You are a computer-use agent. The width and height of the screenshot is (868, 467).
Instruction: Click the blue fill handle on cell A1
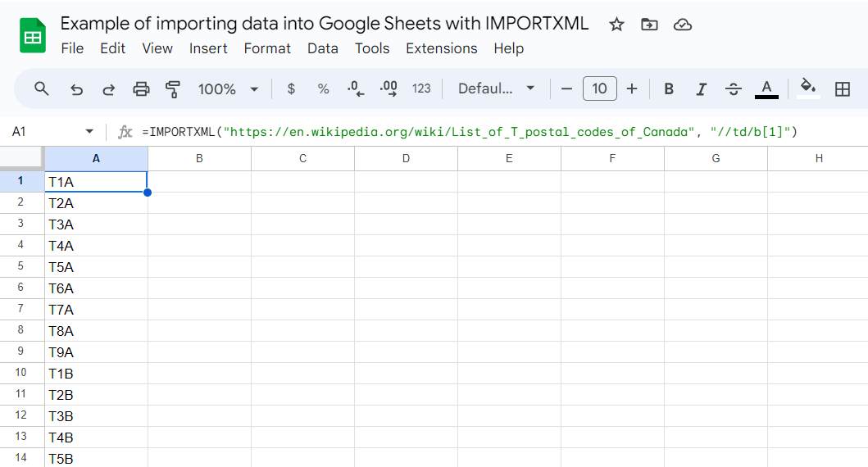(148, 193)
